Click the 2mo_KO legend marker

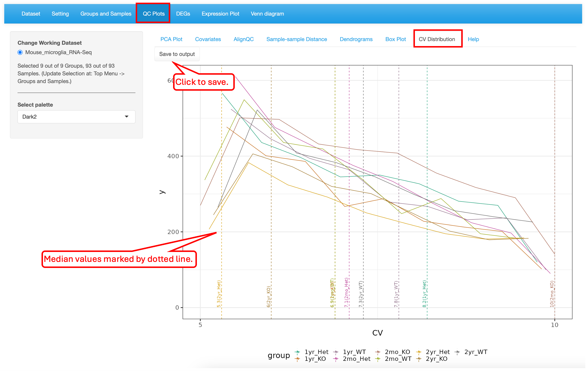(378, 352)
